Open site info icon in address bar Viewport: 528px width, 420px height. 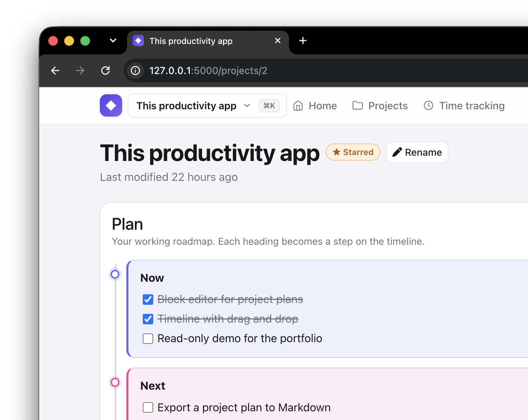[135, 71]
